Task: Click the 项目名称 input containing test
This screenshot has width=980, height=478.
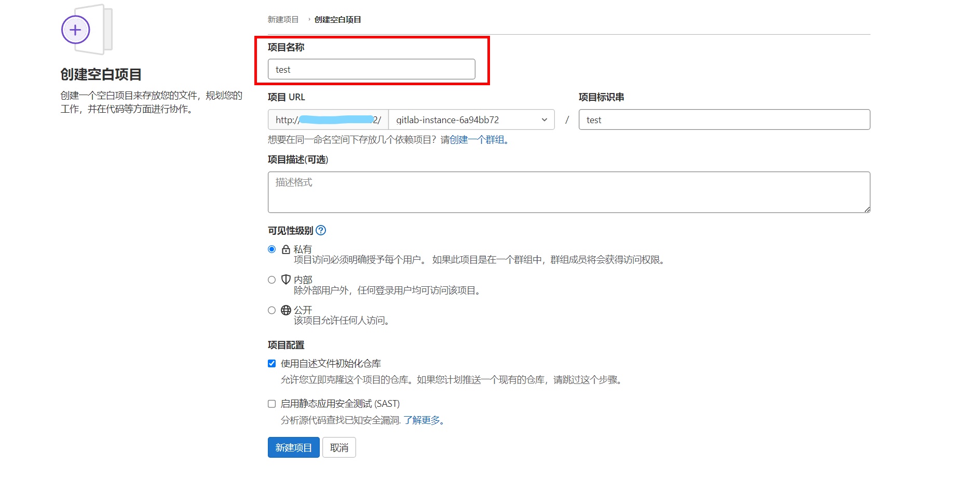Action: coord(371,69)
